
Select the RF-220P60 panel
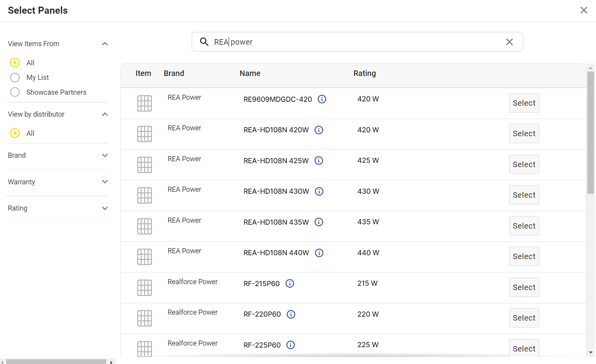pyautogui.click(x=524, y=318)
